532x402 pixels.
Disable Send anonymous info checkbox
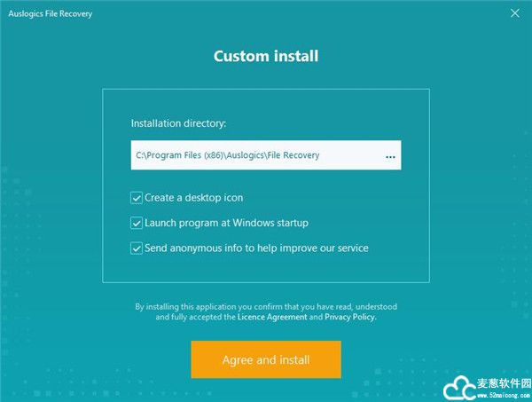coord(137,248)
